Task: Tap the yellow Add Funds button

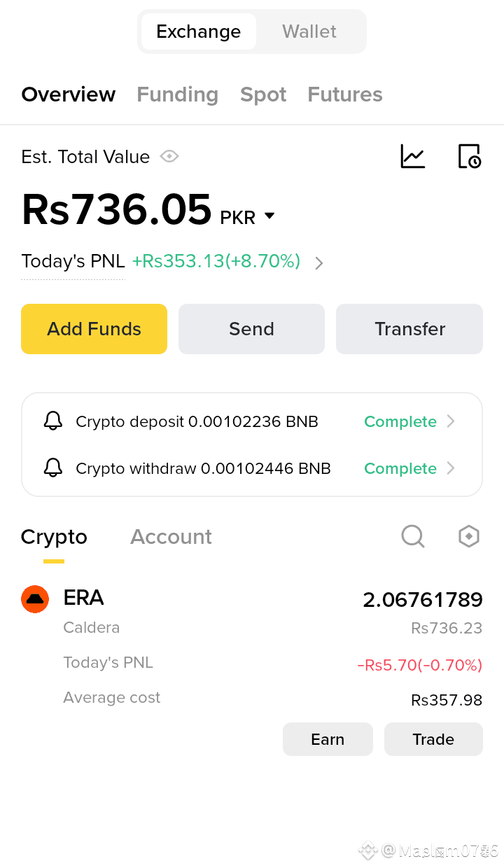Action: [x=94, y=329]
